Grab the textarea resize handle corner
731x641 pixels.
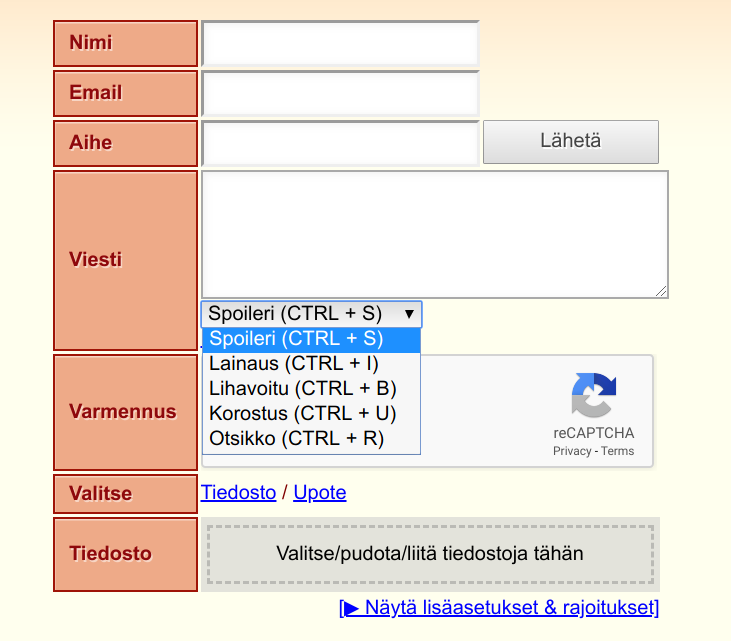coord(661,291)
